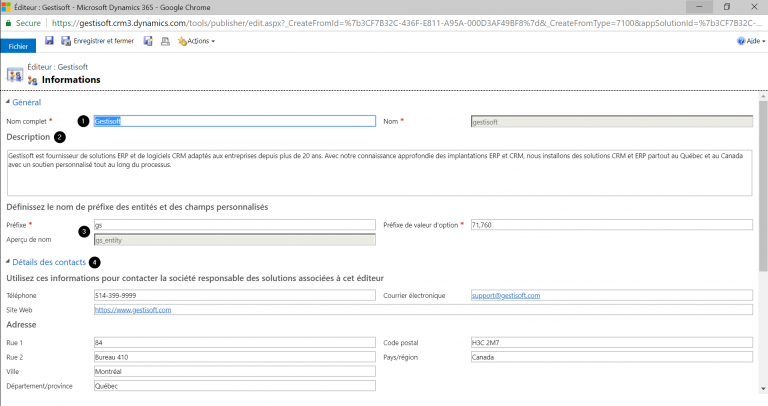Image resolution: width=768 pixels, height=406 pixels.
Task: Click the vertical scrollbar thumb
Action: [x=763, y=186]
